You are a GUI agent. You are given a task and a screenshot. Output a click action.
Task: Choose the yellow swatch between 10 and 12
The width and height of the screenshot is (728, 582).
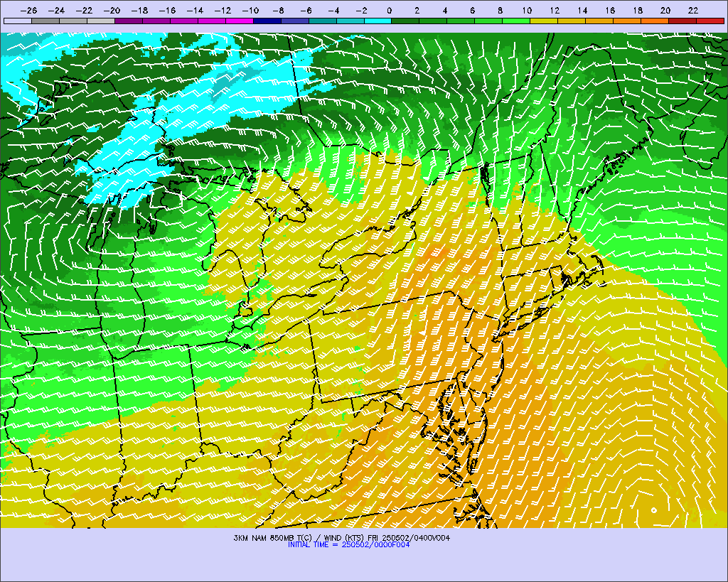coord(544,21)
